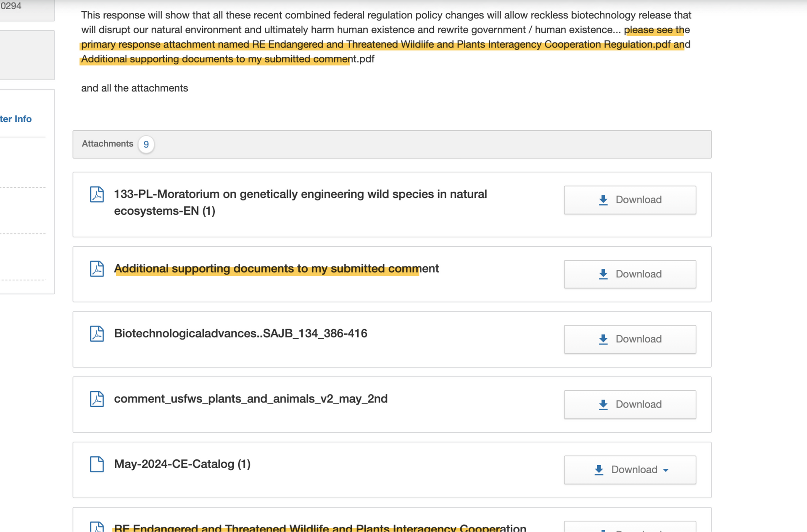Click the Attachments section header
807x532 pixels.
pyautogui.click(x=108, y=144)
